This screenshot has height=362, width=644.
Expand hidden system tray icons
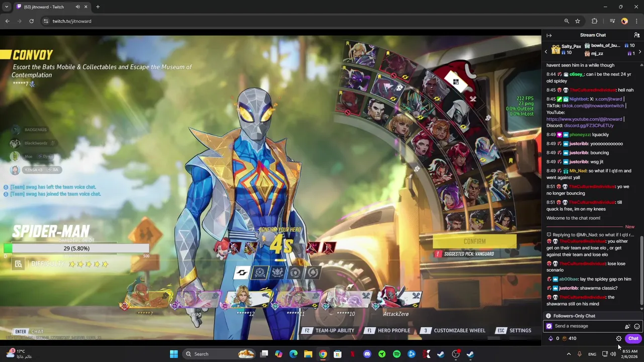[569, 354]
